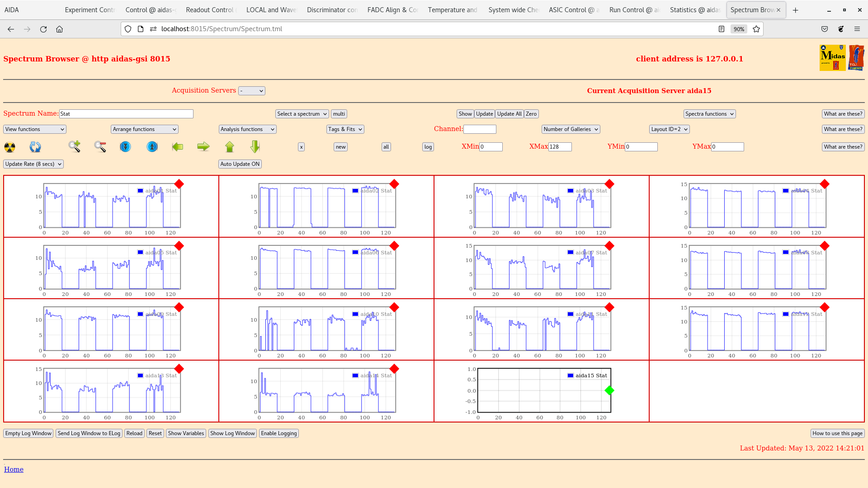The width and height of the screenshot is (868, 488).
Task: Click the multi button
Action: [339, 114]
